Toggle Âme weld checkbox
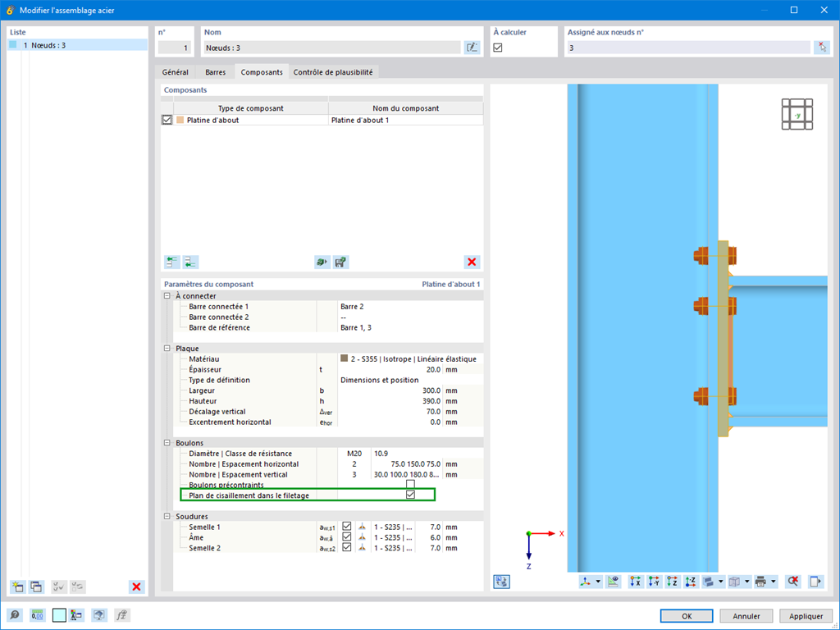Screen dimensions: 840x630 [347, 536]
